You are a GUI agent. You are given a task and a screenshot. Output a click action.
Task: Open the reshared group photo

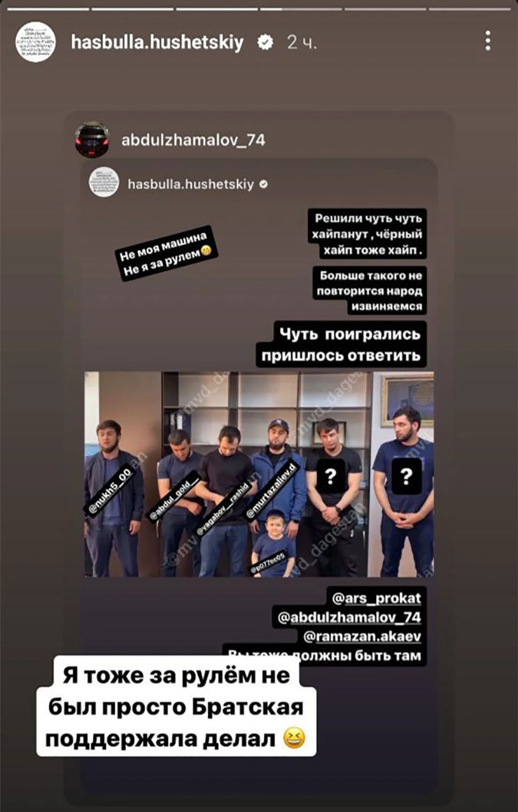pos(259,474)
